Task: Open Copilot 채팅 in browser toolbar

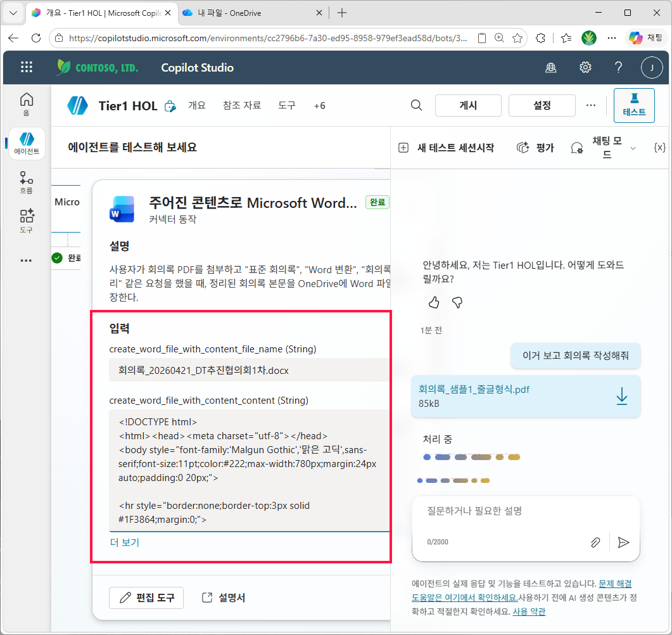Action: (x=645, y=38)
